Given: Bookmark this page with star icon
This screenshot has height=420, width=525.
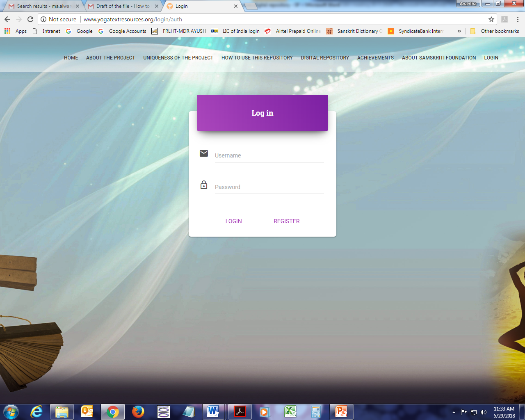Looking at the screenshot, I should click(491, 19).
